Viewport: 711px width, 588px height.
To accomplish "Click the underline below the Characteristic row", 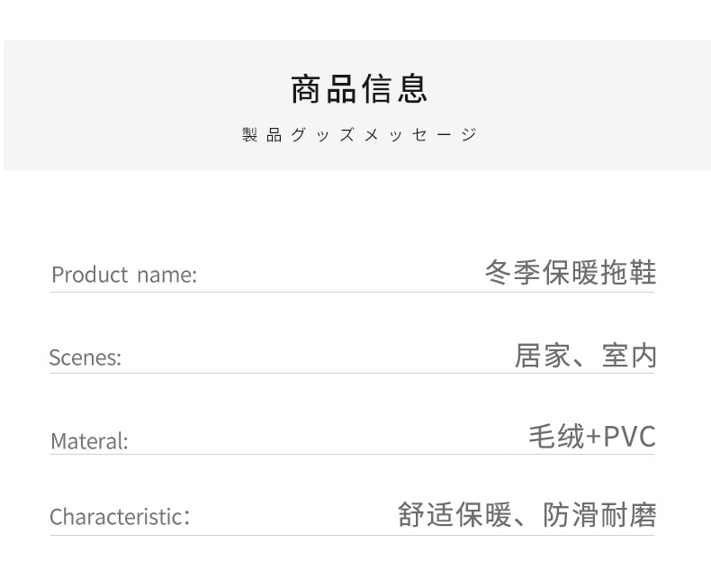I will pos(352,535).
